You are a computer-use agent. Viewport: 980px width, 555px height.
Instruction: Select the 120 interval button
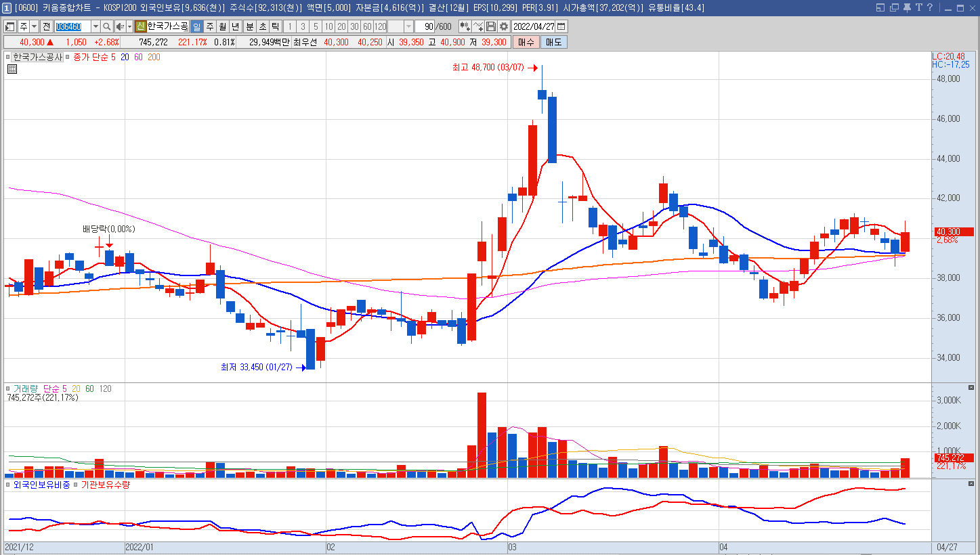point(380,26)
